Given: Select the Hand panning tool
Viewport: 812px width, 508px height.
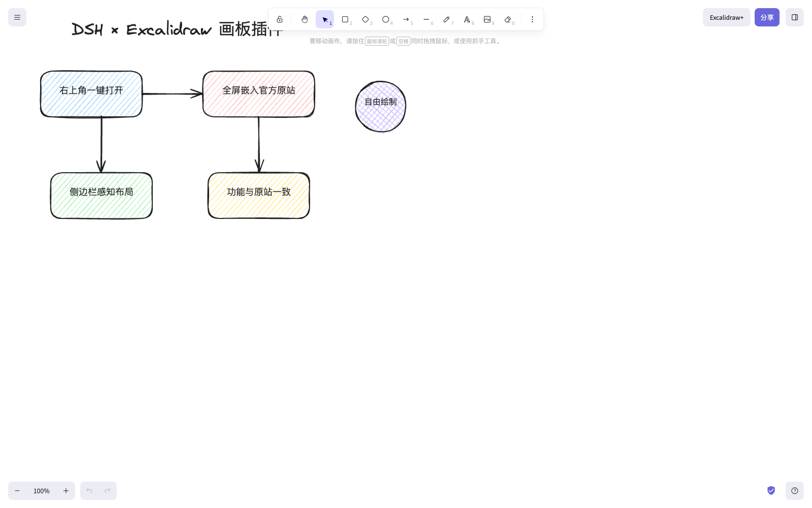Looking at the screenshot, I should [x=304, y=20].
